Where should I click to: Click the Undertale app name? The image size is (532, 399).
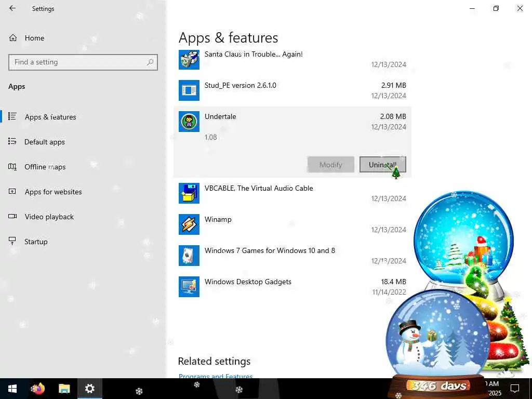(x=220, y=116)
